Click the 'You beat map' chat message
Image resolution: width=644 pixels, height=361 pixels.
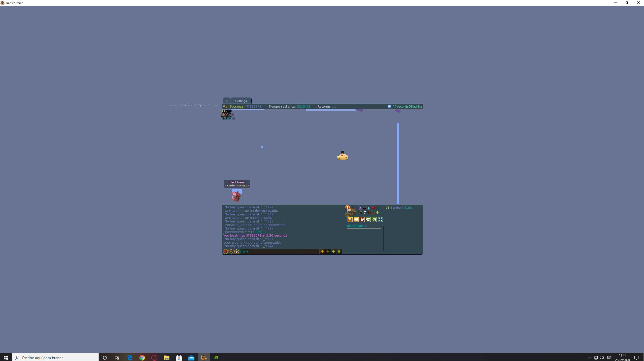pyautogui.click(x=256, y=235)
